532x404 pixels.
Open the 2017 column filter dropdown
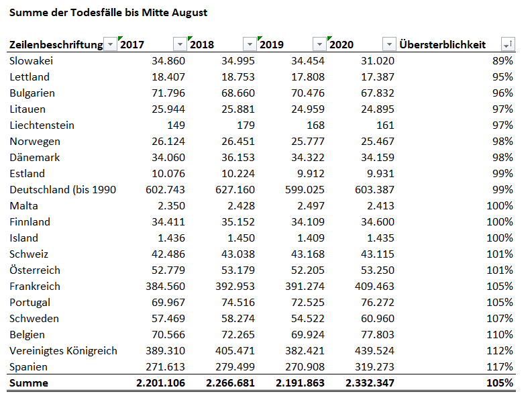[180, 44]
